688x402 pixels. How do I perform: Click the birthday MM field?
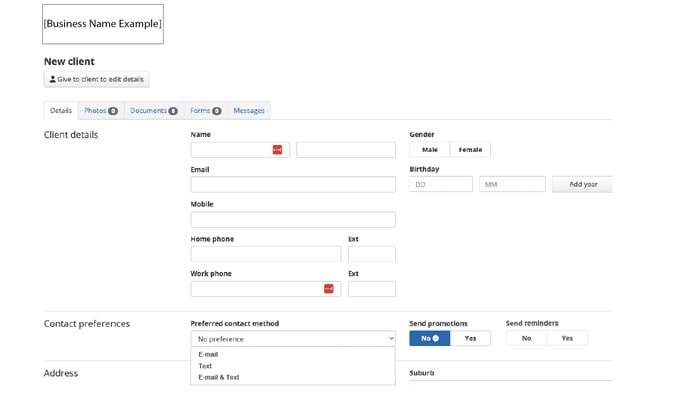[512, 184]
